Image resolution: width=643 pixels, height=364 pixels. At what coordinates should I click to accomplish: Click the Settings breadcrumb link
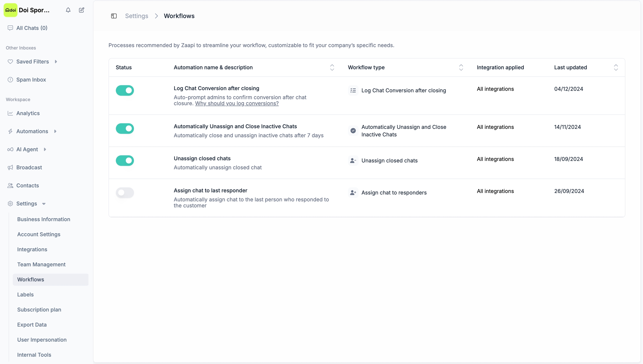136,16
